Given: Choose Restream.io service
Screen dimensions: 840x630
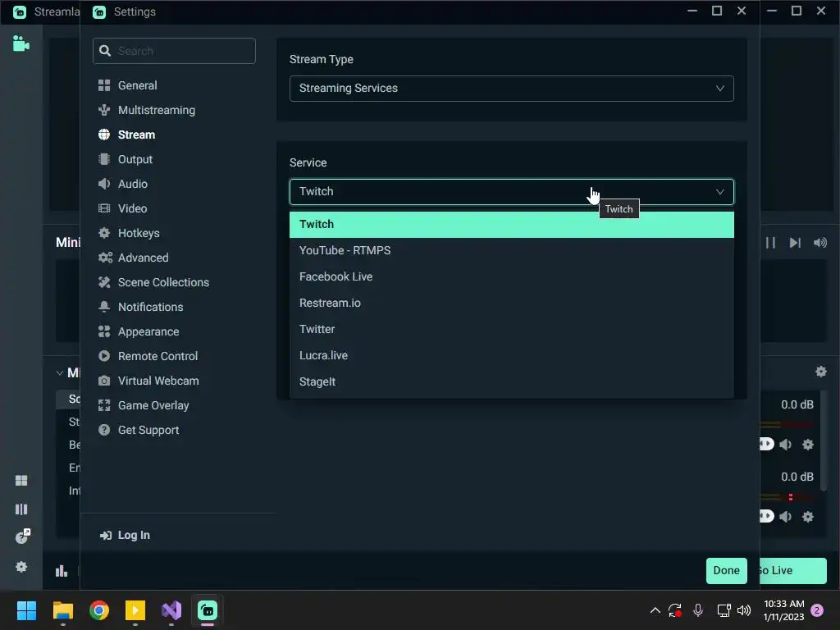Looking at the screenshot, I should 512,304.
